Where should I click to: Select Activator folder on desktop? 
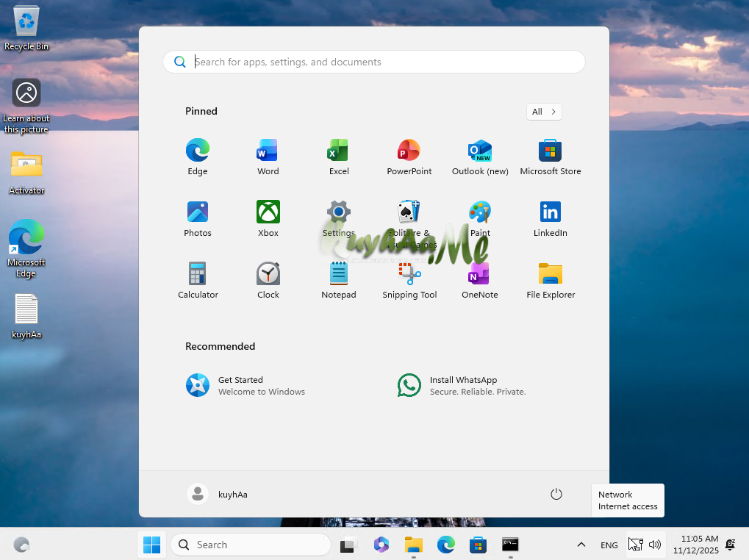(26, 173)
